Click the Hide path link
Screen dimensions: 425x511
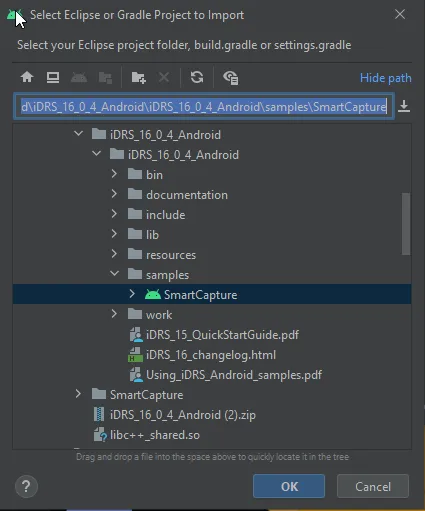click(386, 78)
